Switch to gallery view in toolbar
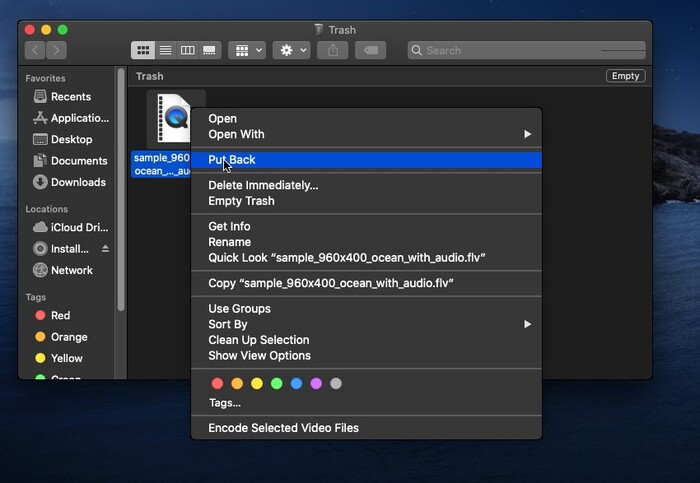 209,50
